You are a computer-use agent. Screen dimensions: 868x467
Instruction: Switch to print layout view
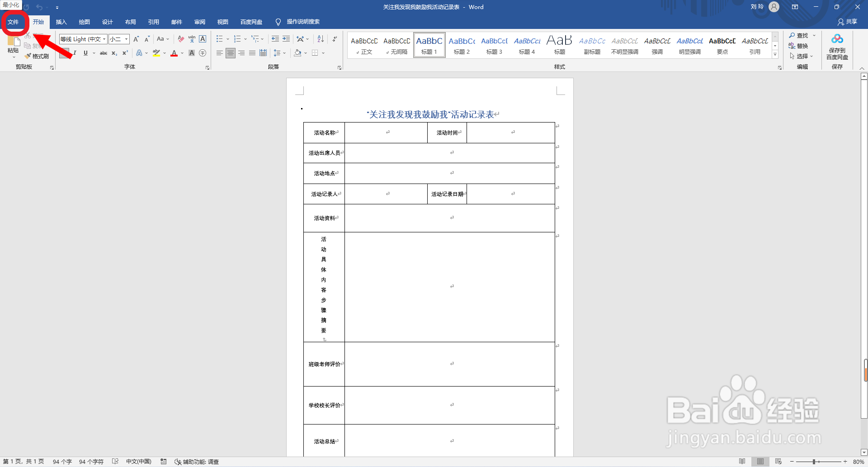[760, 462]
